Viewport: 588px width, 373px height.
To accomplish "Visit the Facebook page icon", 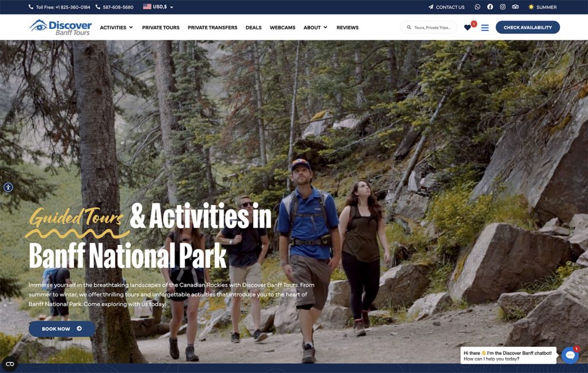I will [490, 7].
